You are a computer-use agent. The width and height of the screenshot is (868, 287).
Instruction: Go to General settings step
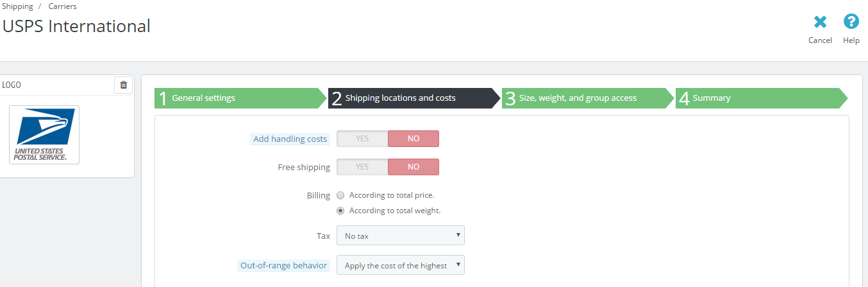[237, 98]
